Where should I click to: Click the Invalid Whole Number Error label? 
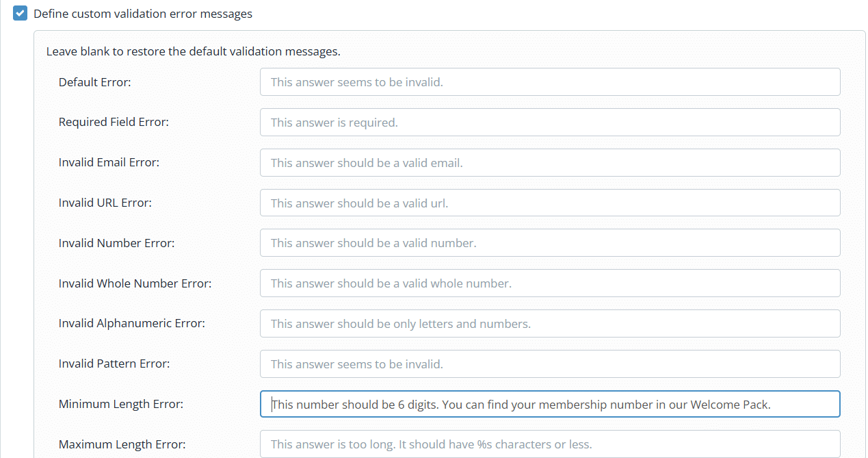[135, 283]
